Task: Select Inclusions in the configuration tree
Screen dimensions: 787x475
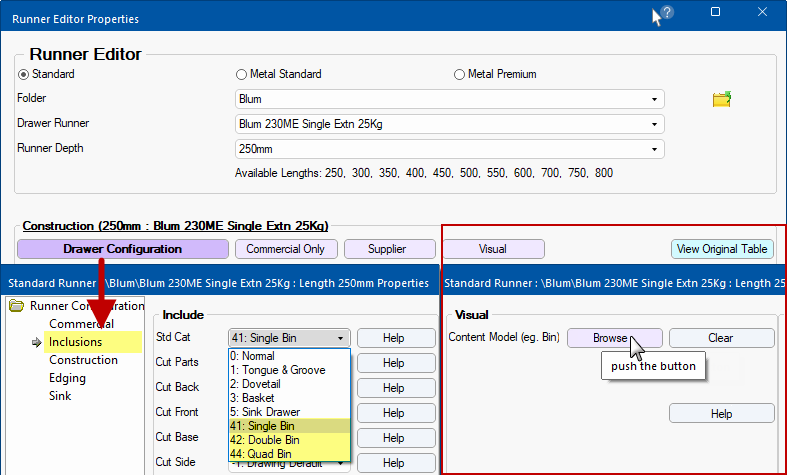Action: point(76,342)
